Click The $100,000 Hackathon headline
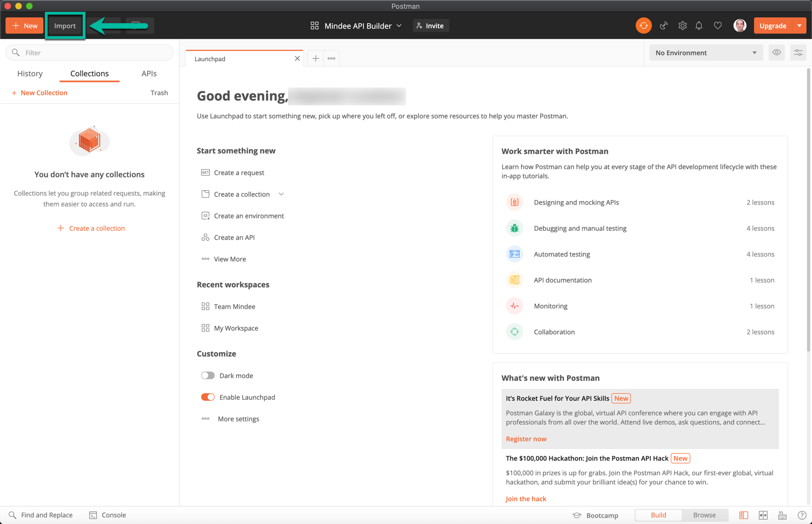Screen dimensions: 812x524 [x=587, y=458]
